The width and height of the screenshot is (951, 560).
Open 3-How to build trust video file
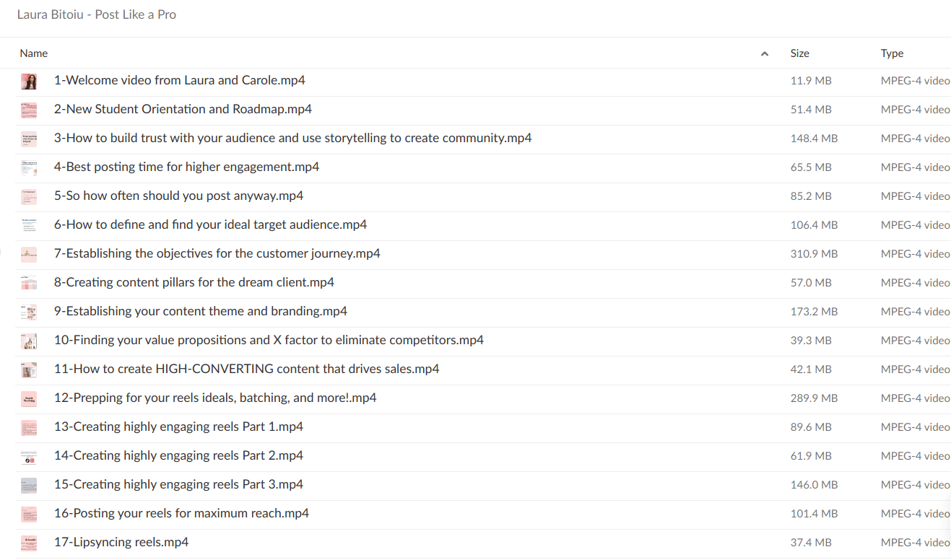(292, 138)
